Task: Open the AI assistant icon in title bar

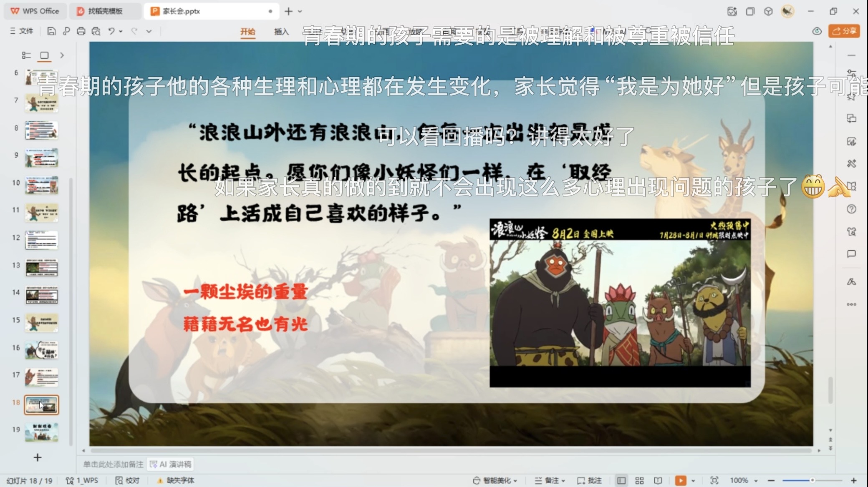Action: pyautogui.click(x=732, y=11)
